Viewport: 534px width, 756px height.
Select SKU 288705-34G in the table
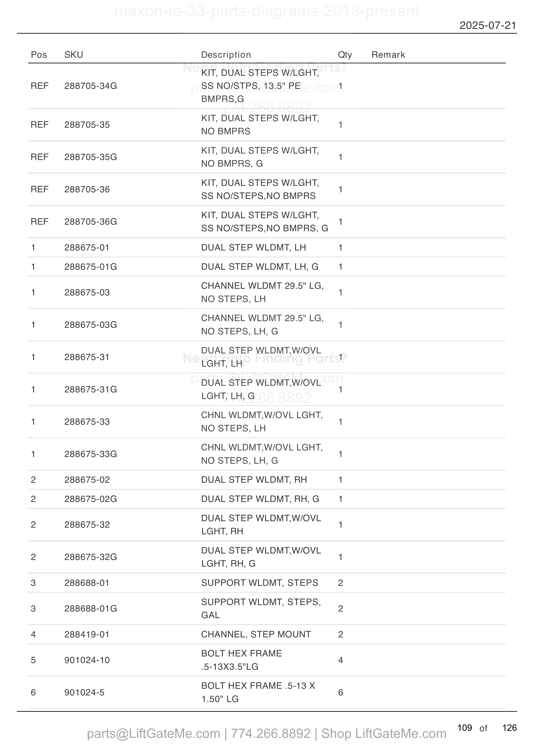pos(90,86)
